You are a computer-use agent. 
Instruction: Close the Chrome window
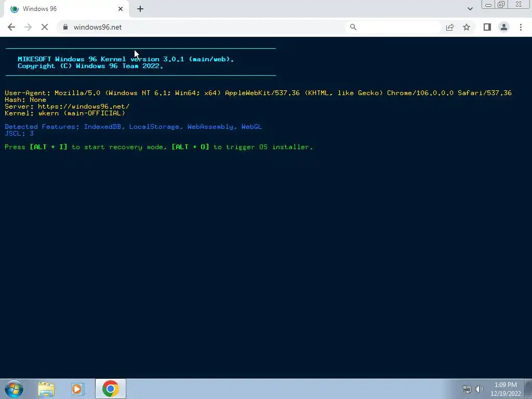(x=519, y=5)
